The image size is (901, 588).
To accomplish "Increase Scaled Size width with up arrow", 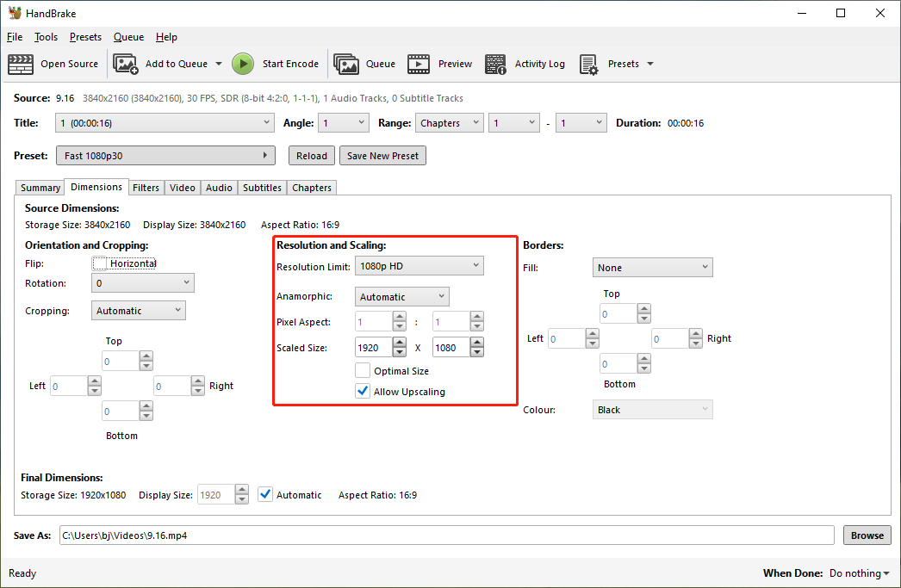I will 400,343.
